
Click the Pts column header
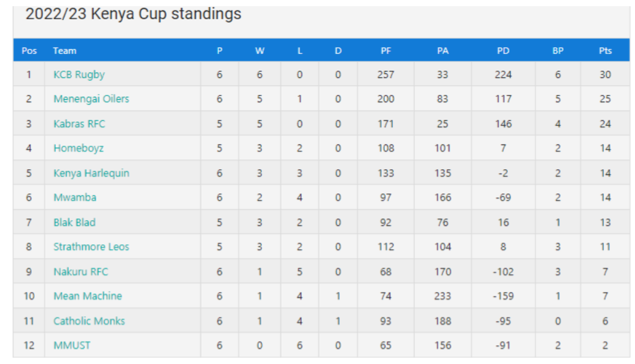605,51
